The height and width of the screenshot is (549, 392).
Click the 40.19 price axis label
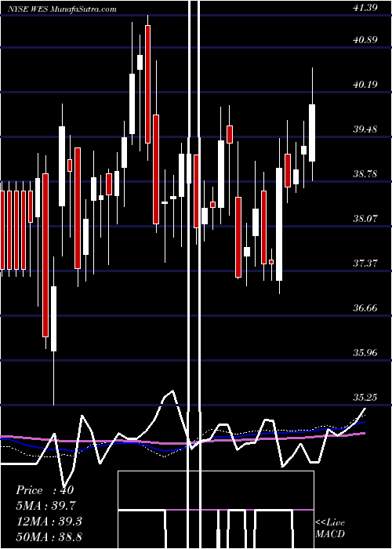tap(365, 85)
